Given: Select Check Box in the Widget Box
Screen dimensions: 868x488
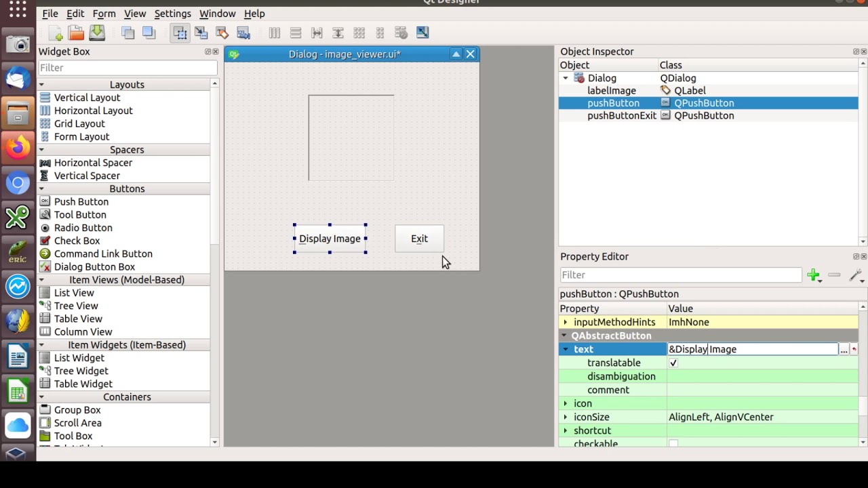Looking at the screenshot, I should (77, 241).
